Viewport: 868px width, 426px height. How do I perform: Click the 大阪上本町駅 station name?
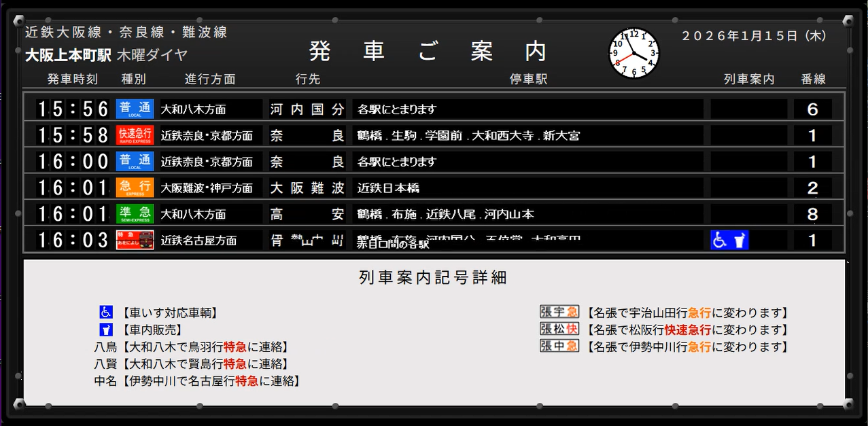[67, 54]
